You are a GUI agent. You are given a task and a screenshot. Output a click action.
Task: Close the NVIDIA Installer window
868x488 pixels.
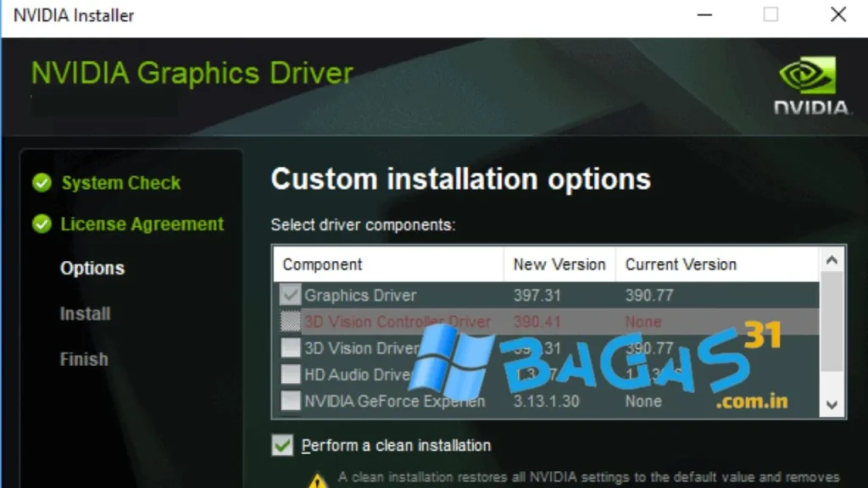pos(838,15)
